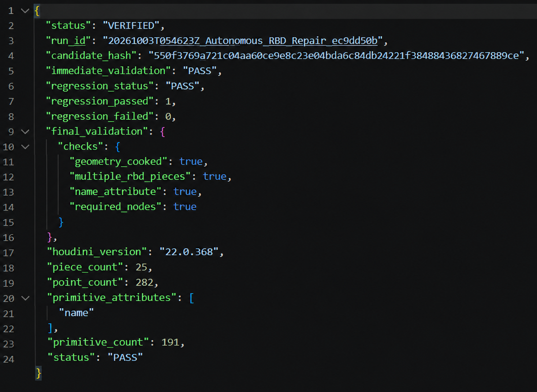Place cursor in the candidate_hash value
The width and height of the screenshot is (537, 392).
[336, 56]
